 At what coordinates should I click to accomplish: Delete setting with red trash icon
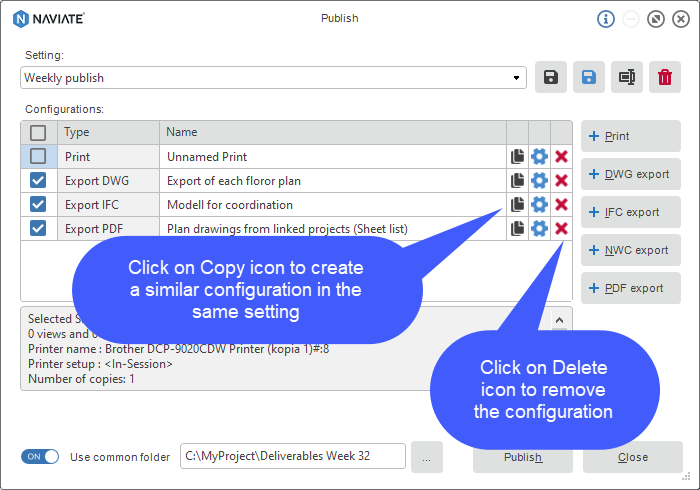click(x=664, y=77)
